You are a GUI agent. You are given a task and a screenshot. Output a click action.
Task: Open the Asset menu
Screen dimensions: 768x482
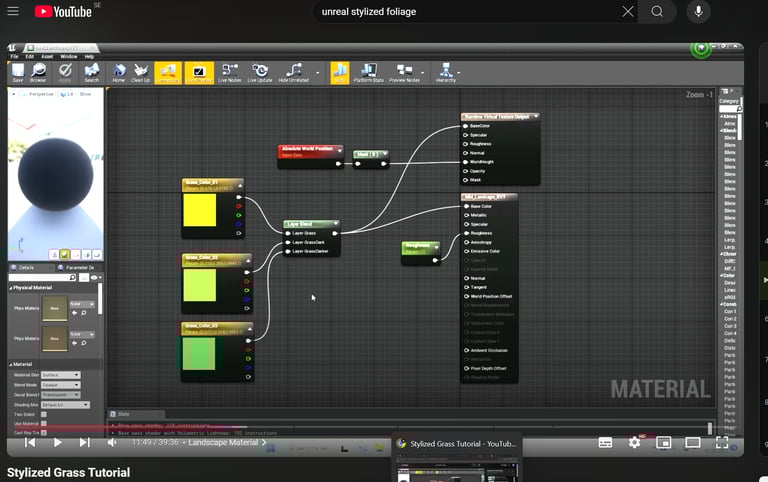[x=48, y=56]
